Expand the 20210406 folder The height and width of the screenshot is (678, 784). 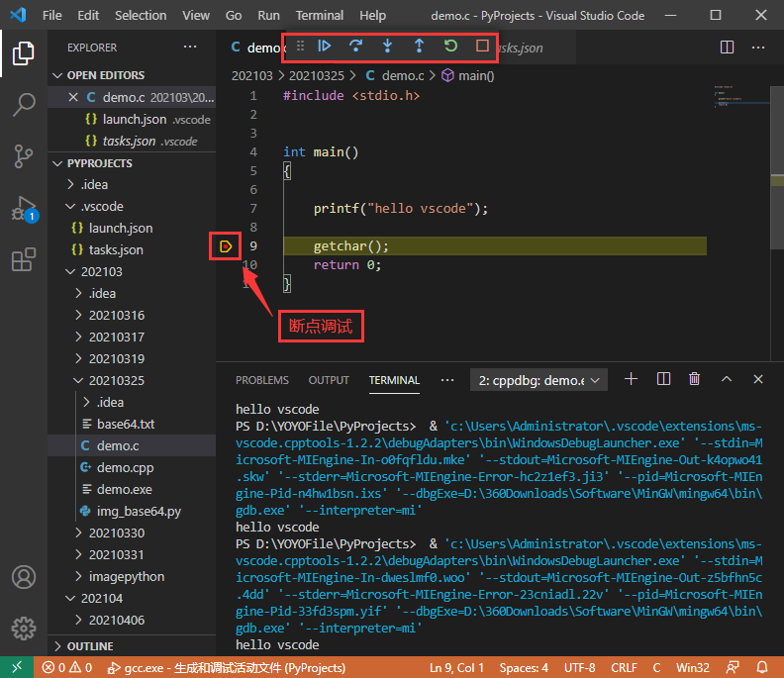(x=78, y=620)
